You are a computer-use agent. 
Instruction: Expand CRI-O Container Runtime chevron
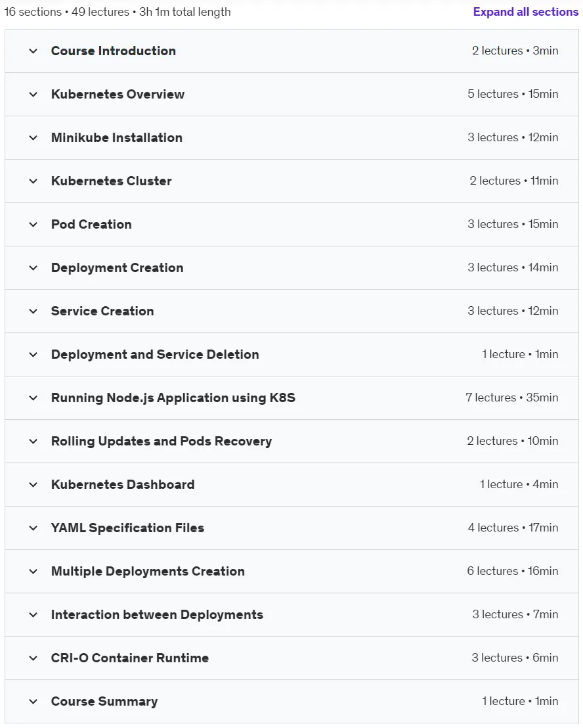[x=33, y=658]
